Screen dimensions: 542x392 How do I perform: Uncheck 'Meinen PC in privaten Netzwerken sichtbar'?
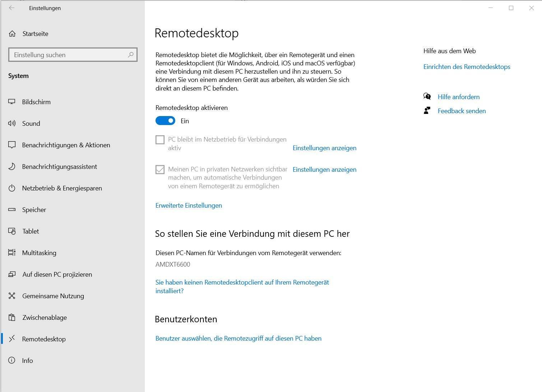(160, 170)
